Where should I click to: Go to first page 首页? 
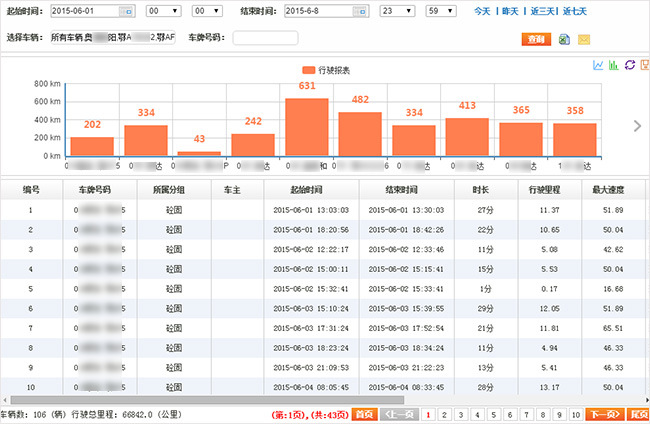point(364,414)
